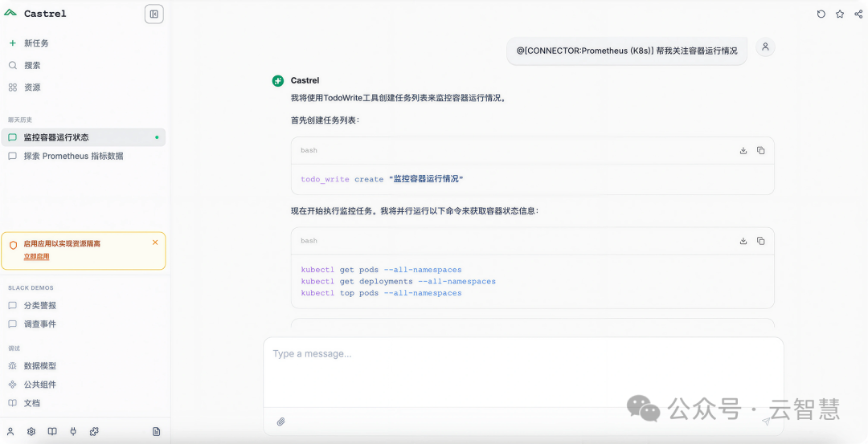Image resolution: width=868 pixels, height=444 pixels.
Task: Open the user profile icon at sidebar bottom
Action: point(10,431)
